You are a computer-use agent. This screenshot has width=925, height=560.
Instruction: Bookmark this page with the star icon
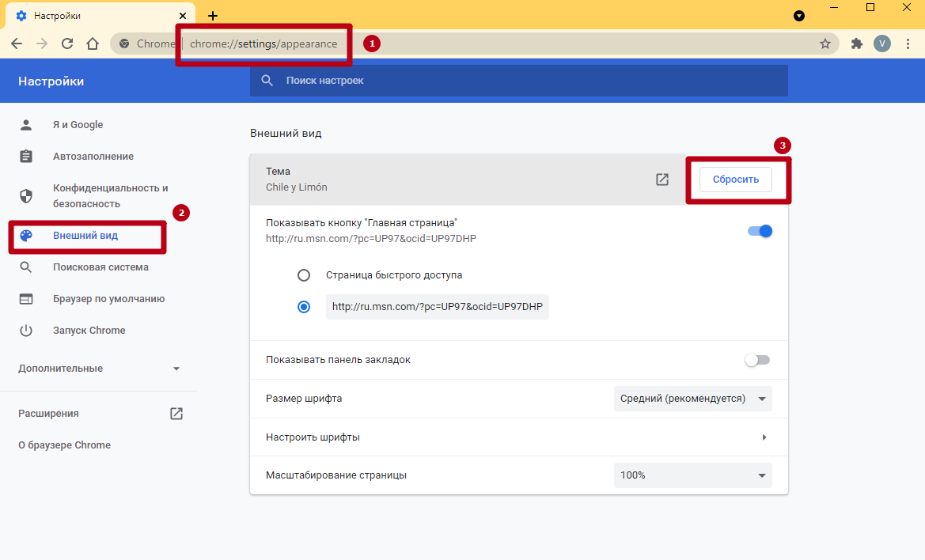[825, 44]
